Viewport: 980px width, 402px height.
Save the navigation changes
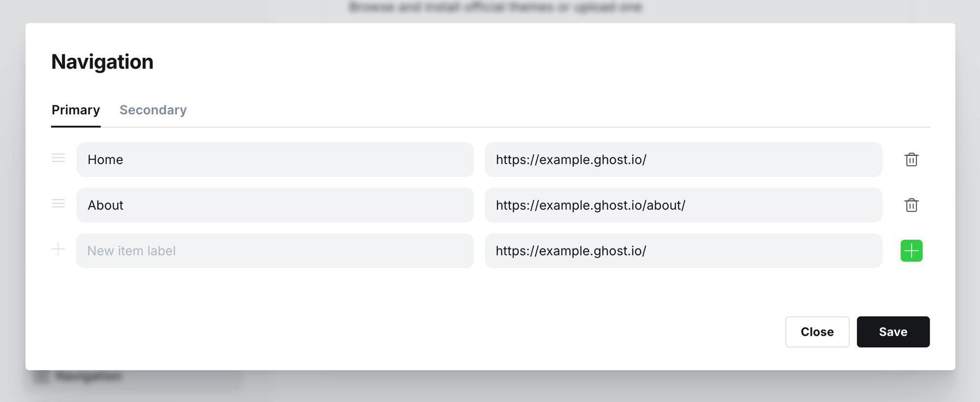click(x=893, y=332)
